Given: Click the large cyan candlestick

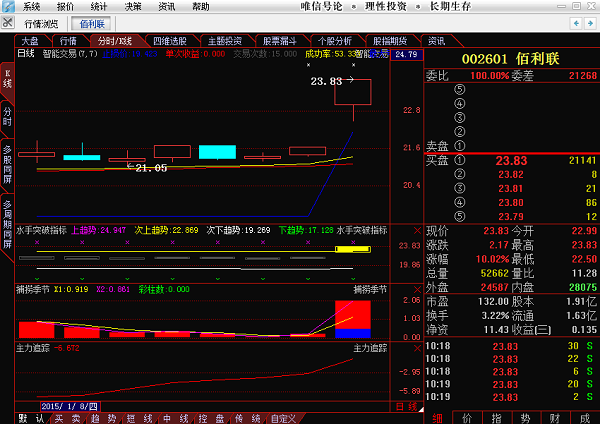Looking at the screenshot, I should tap(217, 152).
